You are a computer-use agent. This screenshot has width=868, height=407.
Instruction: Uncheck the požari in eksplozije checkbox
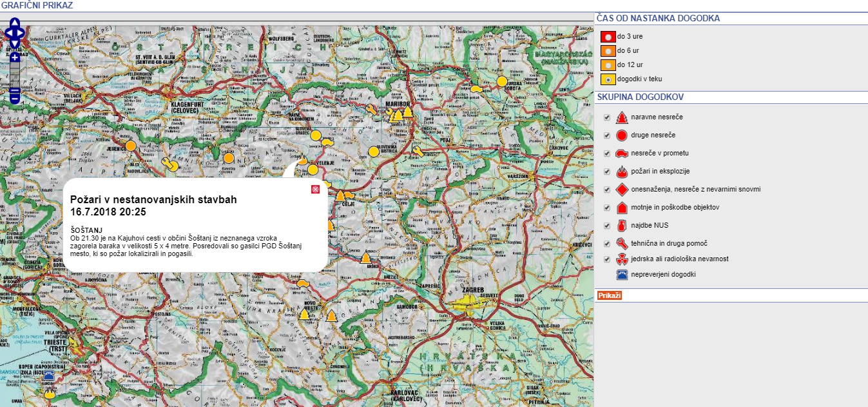point(607,172)
